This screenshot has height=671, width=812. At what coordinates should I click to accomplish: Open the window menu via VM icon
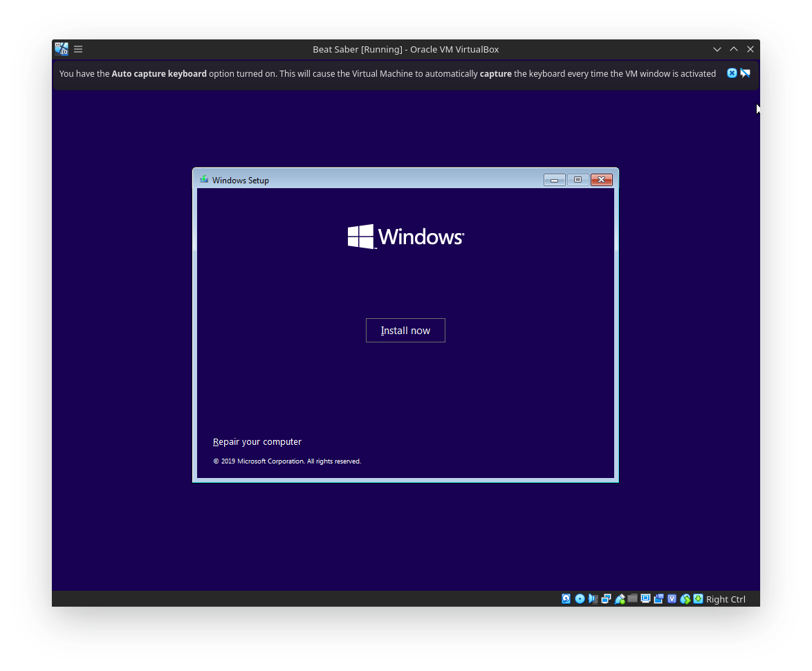click(61, 48)
